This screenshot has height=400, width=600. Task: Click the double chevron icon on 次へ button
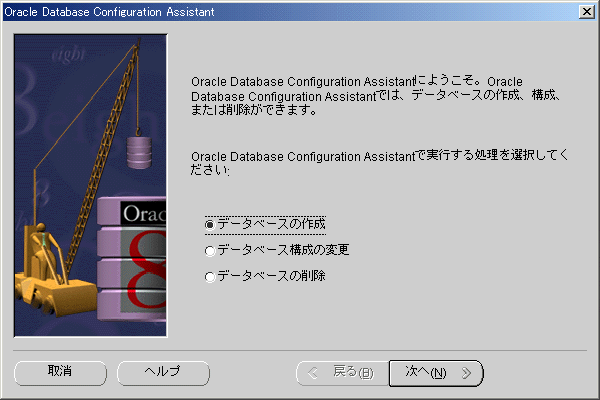(466, 372)
